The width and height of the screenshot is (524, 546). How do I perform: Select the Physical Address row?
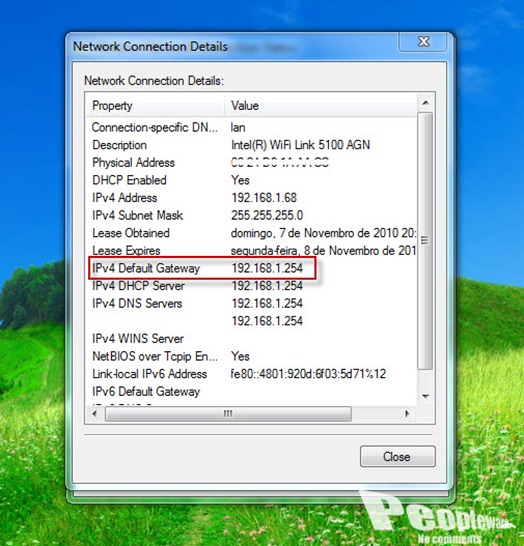[251, 163]
